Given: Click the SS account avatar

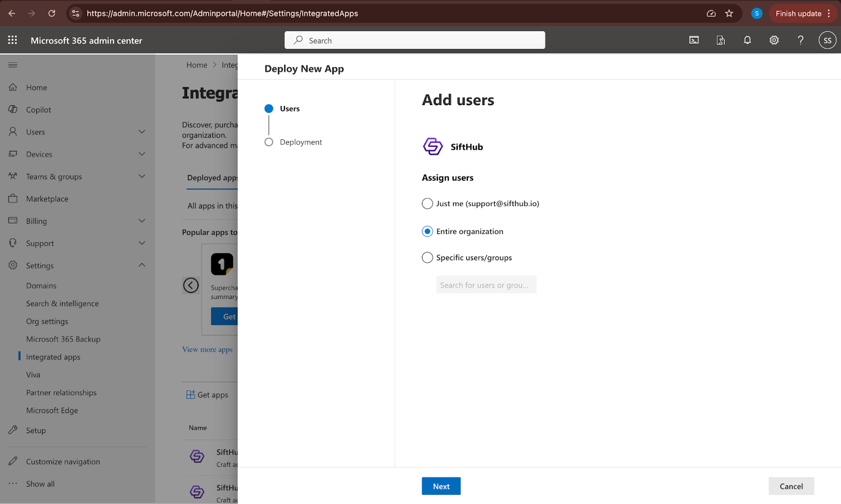Looking at the screenshot, I should point(827,40).
